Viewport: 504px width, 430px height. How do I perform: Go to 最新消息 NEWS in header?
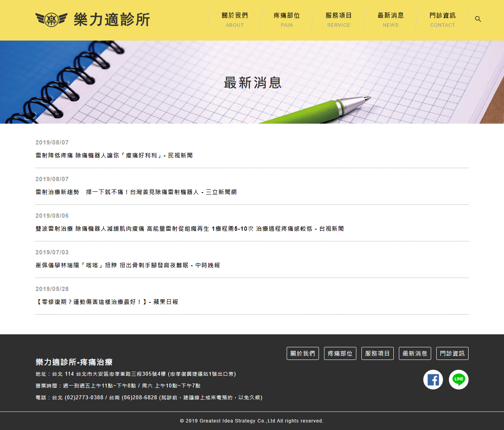[391, 20]
